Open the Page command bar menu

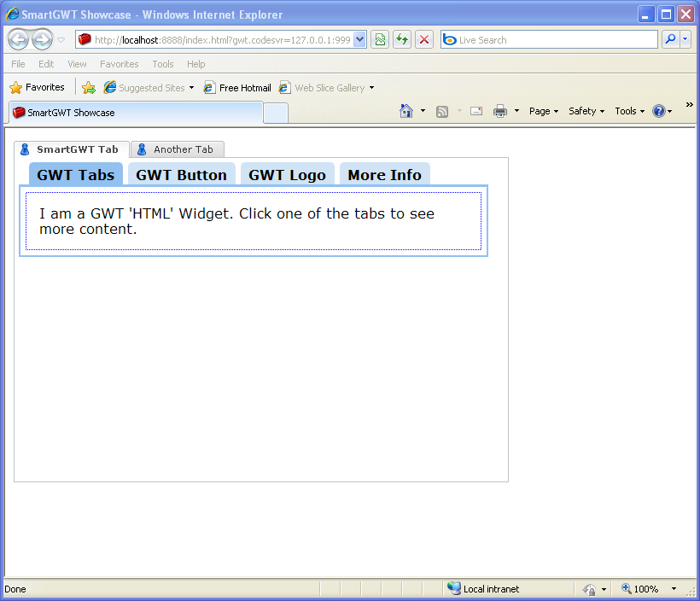pyautogui.click(x=543, y=111)
